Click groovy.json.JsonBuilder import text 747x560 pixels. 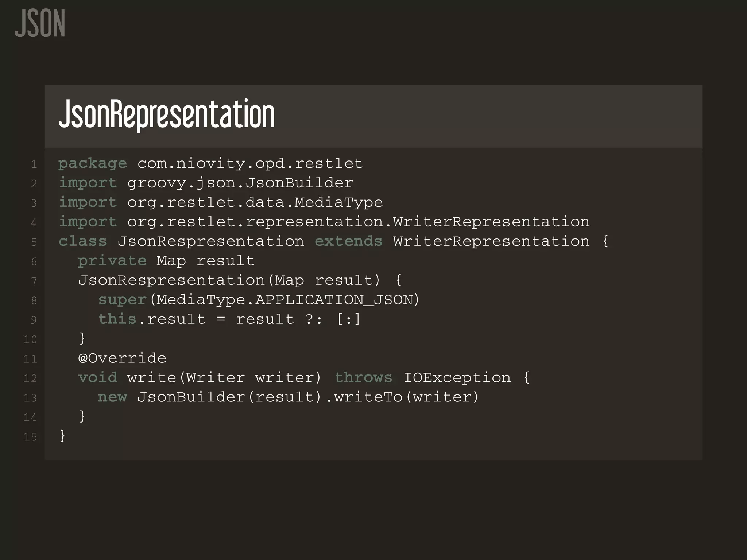[240, 183]
